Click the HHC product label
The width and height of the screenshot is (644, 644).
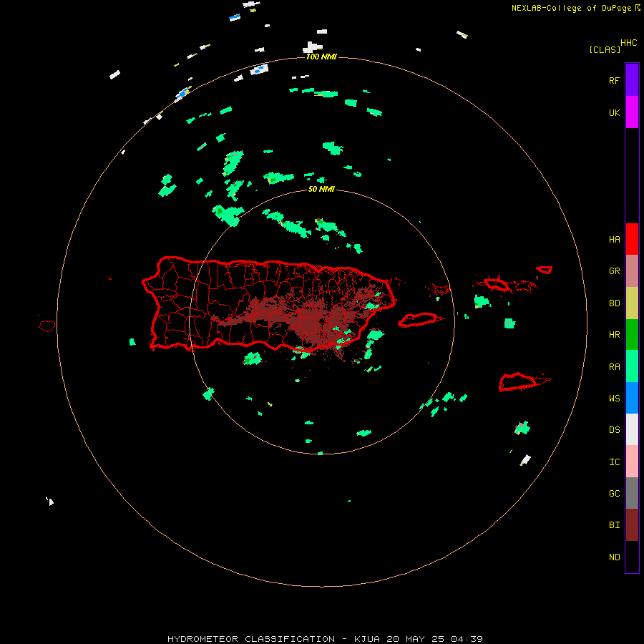click(x=628, y=43)
